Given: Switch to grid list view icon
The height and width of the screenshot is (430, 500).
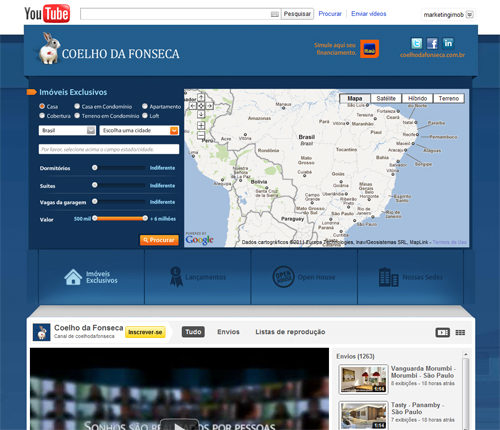Looking at the screenshot, I should coord(460,332).
